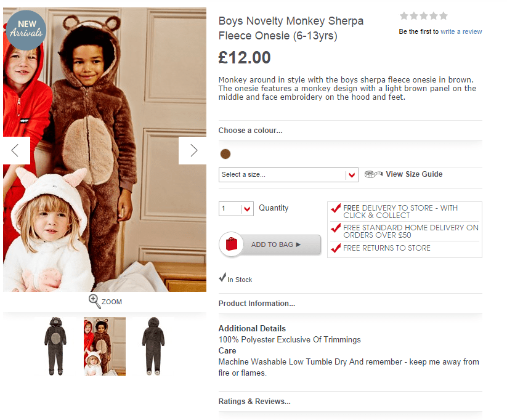Click the measuring tape size guide icon
The image size is (507, 420).
[373, 174]
